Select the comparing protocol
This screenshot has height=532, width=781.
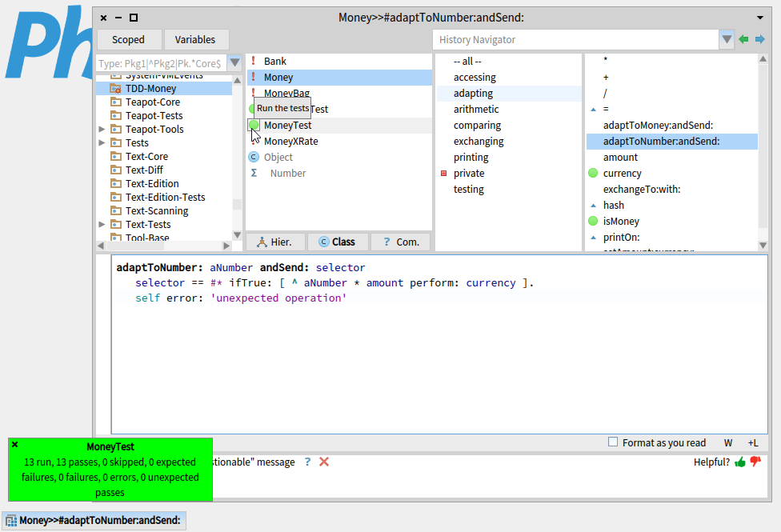pyautogui.click(x=509, y=125)
